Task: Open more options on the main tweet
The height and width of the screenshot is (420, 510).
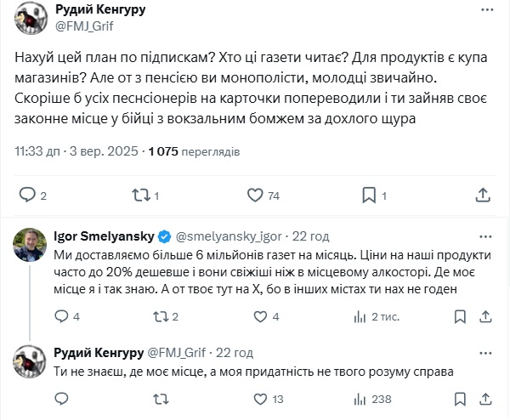Action: pos(486,10)
